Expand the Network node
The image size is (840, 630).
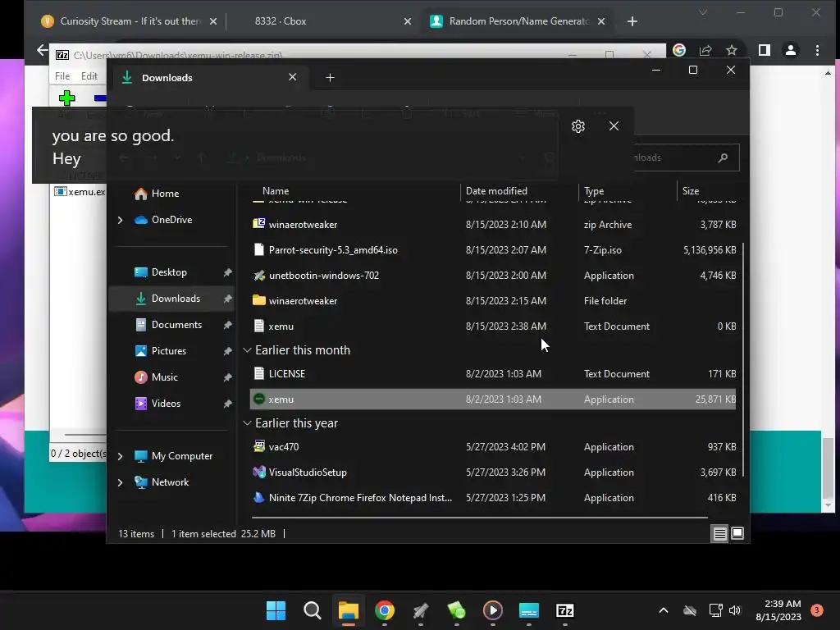(x=120, y=482)
